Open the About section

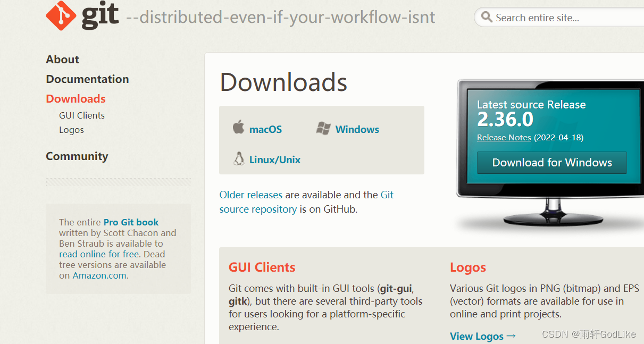tap(62, 60)
